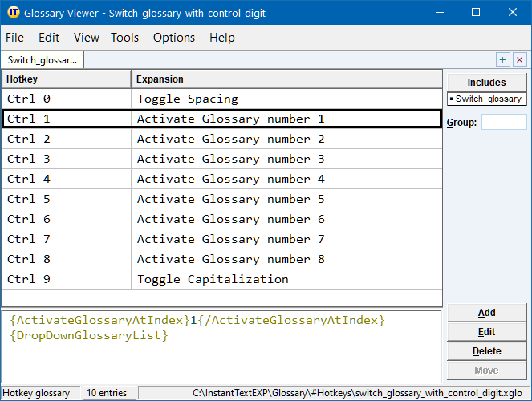Close the Glossary Viewer window
This screenshot has height=401, width=532.
513,13
